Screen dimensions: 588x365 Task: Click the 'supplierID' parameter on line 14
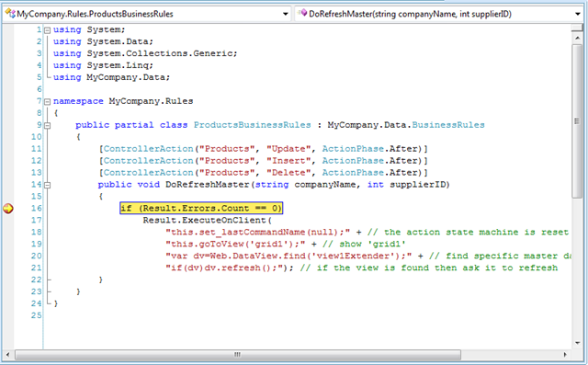coord(417,185)
